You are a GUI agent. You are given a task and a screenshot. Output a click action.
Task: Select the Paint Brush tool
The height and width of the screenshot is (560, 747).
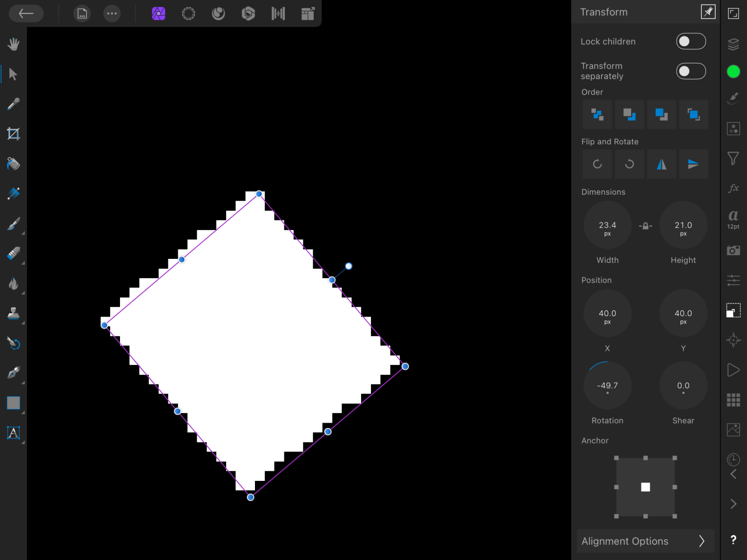(x=13, y=224)
